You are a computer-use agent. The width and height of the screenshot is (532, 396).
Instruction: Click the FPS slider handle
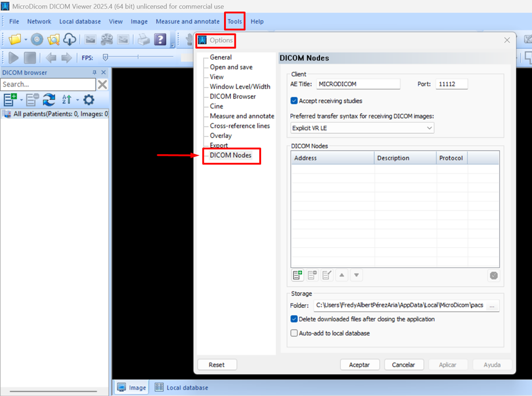(105, 57)
